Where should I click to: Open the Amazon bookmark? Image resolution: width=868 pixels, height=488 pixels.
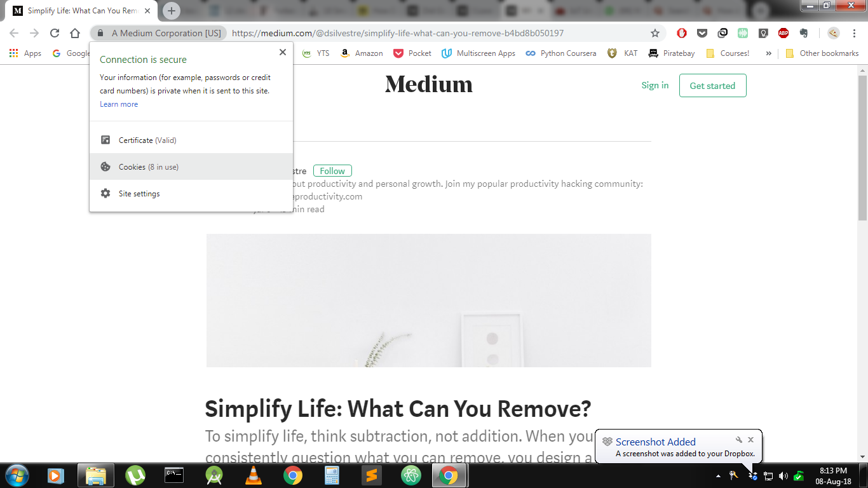362,53
